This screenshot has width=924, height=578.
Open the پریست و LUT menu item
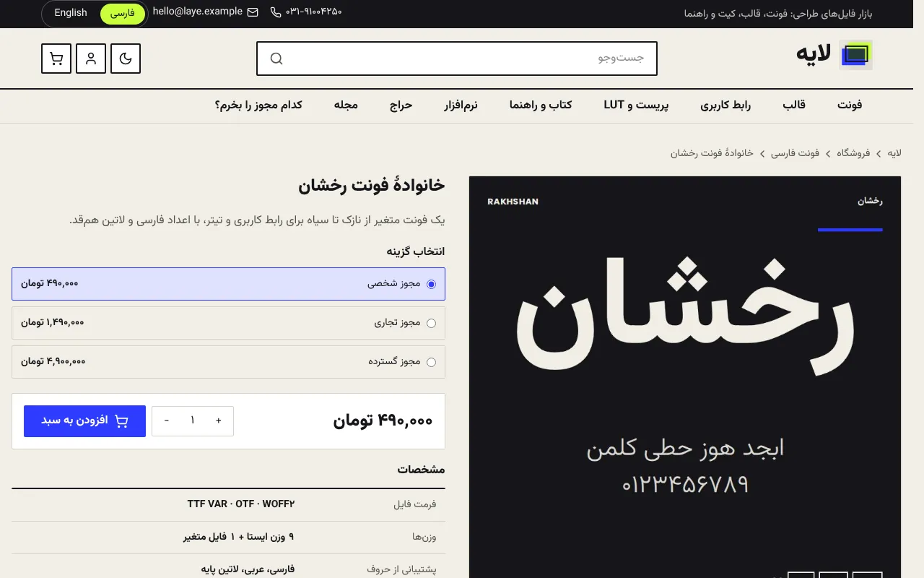[636, 105]
